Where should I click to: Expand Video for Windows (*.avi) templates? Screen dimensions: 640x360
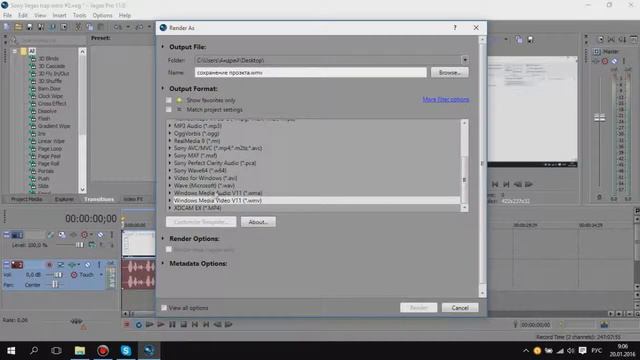(170, 178)
